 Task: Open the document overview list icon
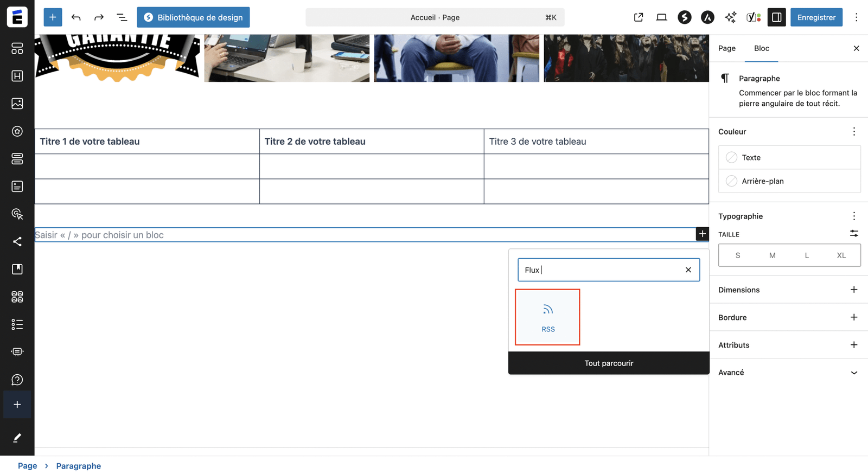pos(122,17)
